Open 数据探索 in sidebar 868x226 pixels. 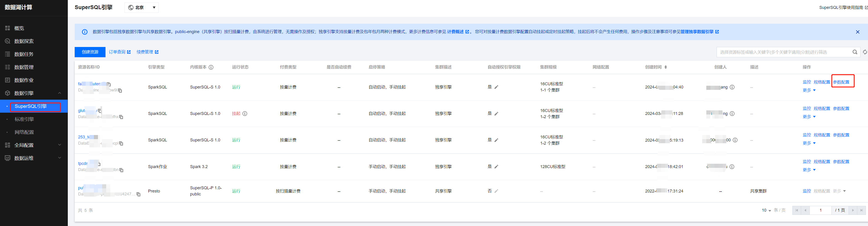tap(24, 41)
